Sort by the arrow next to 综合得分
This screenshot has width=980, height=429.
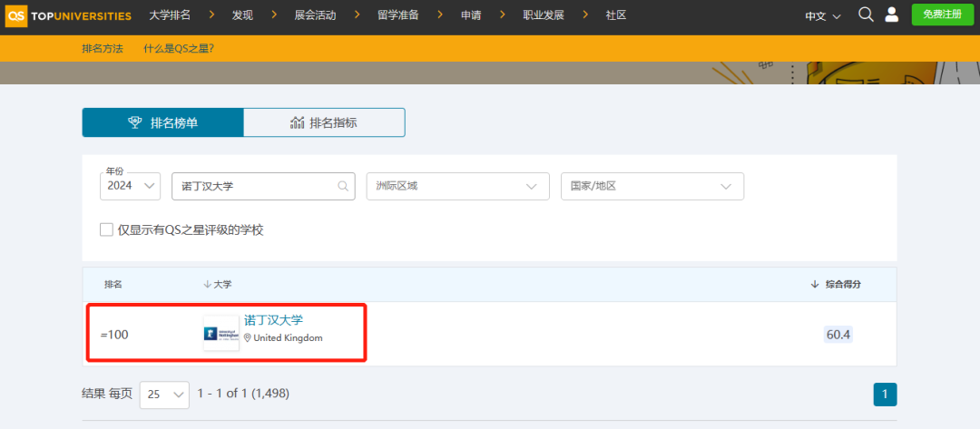[814, 284]
